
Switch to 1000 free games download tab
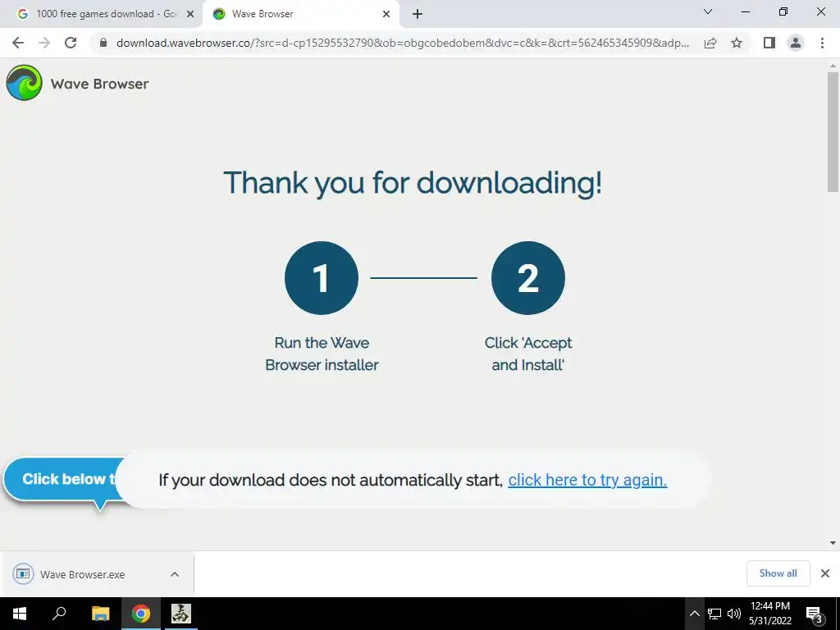coord(102,14)
